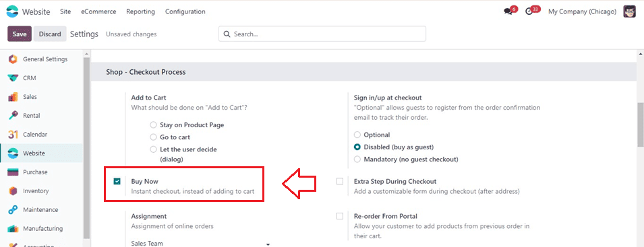The height and width of the screenshot is (247, 644).
Task: Click in the settings Search field
Action: [322, 34]
